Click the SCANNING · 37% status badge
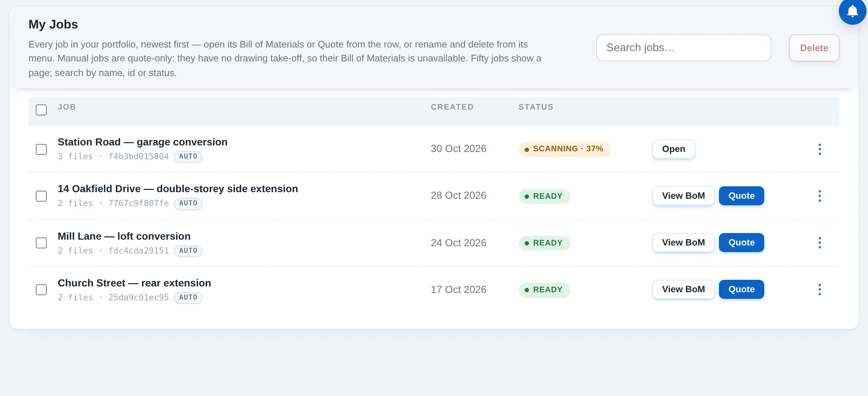The width and height of the screenshot is (868, 396). 565,149
